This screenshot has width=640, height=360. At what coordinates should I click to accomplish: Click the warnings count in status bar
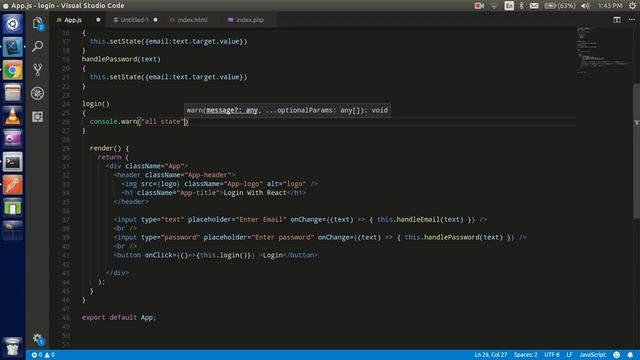point(49,355)
